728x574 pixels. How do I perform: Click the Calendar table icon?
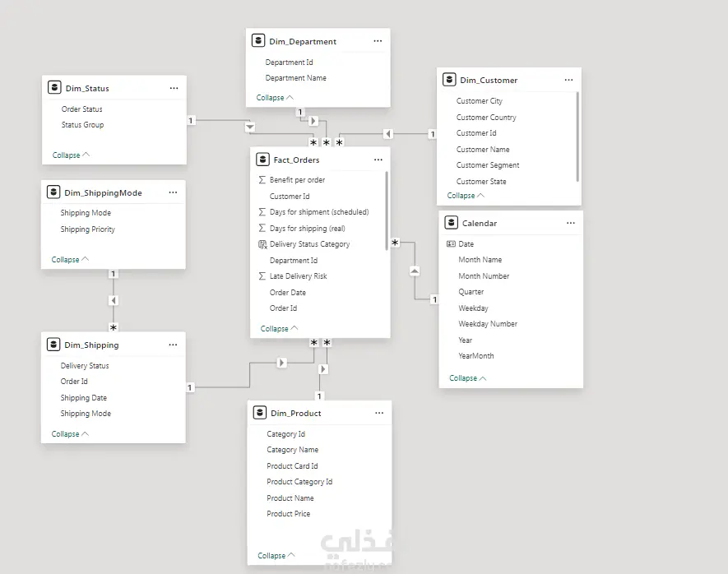[451, 223]
